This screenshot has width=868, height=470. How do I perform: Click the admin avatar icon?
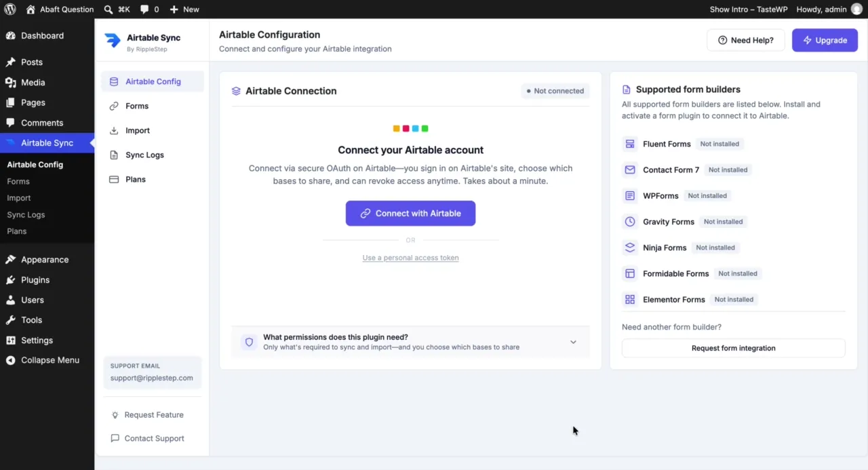[x=856, y=9]
